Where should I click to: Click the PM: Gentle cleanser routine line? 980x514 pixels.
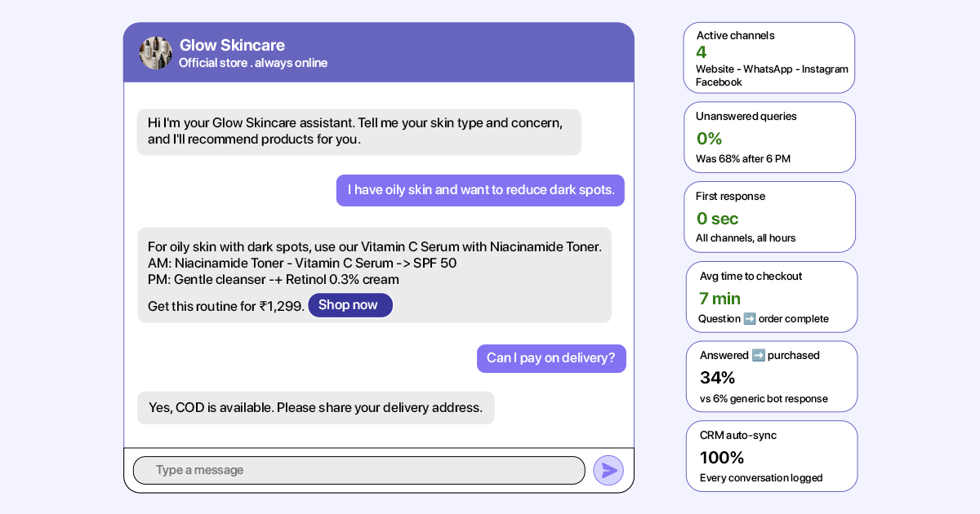tap(274, 279)
